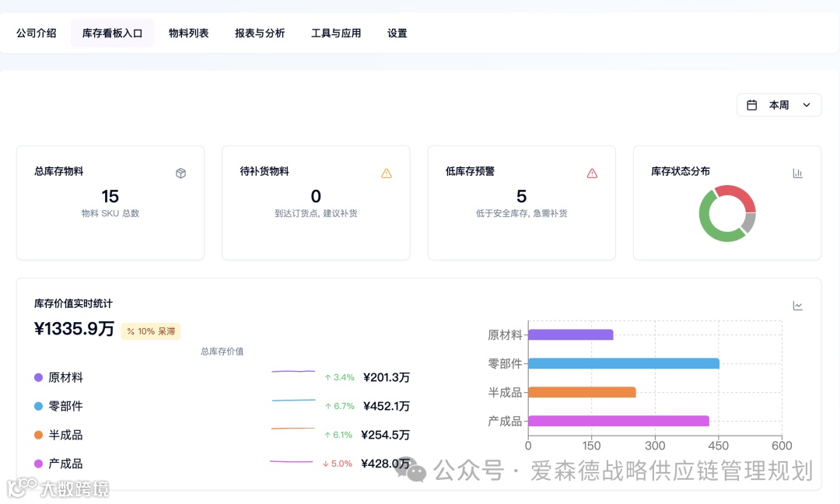
Task: Open the 设置 tab
Action: point(397,33)
